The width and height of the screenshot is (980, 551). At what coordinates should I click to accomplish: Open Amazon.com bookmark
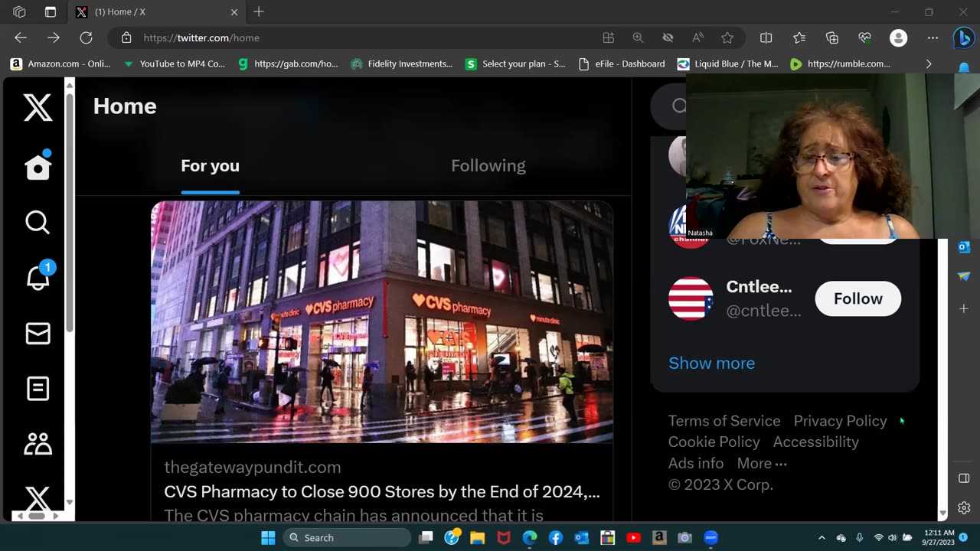[x=60, y=64]
